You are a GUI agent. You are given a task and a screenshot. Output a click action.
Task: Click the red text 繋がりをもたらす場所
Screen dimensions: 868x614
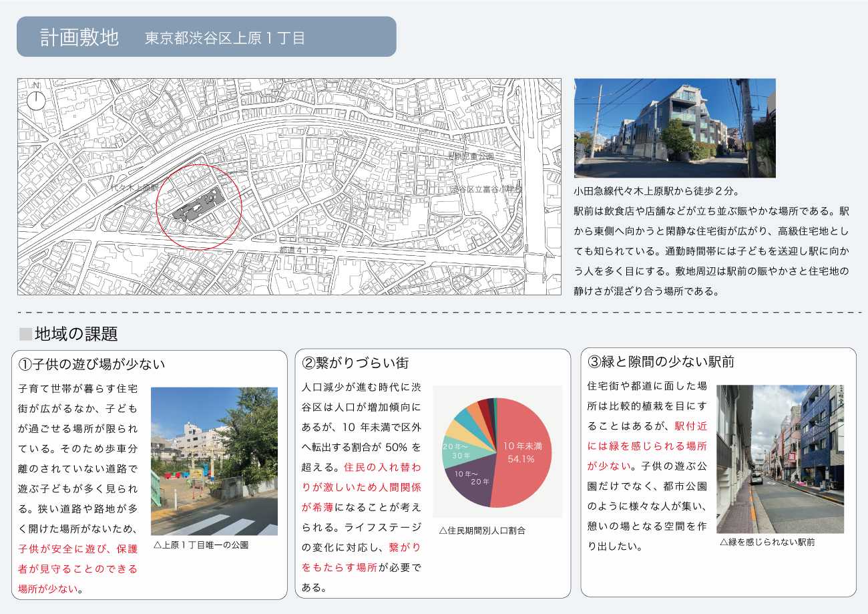[361, 557]
